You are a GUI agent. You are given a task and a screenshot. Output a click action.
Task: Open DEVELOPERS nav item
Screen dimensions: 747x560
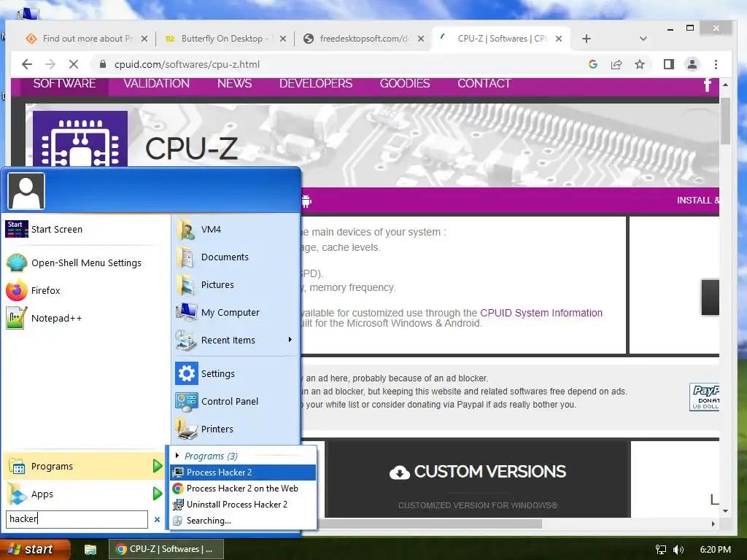pos(316,84)
